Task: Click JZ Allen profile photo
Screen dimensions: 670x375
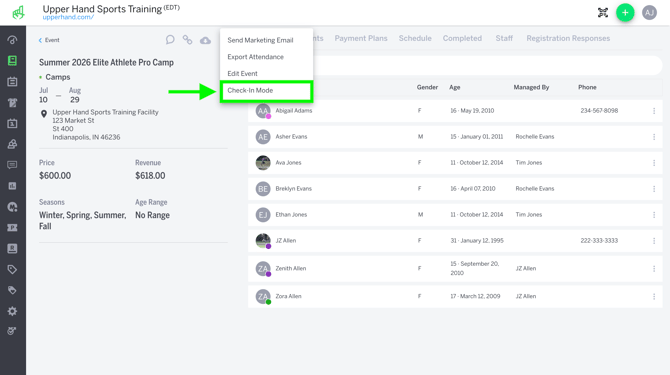Action: [x=263, y=241]
